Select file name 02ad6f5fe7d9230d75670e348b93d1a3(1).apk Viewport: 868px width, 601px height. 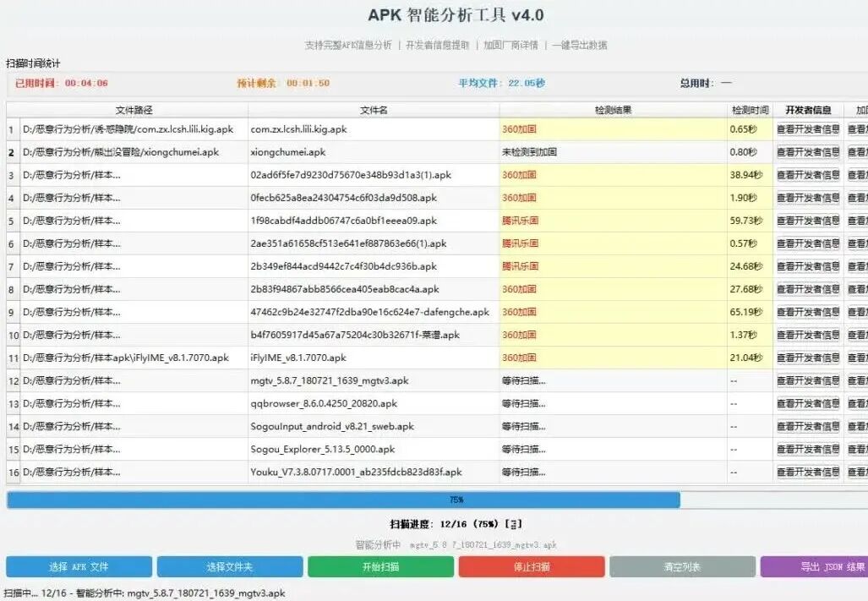tap(374, 175)
